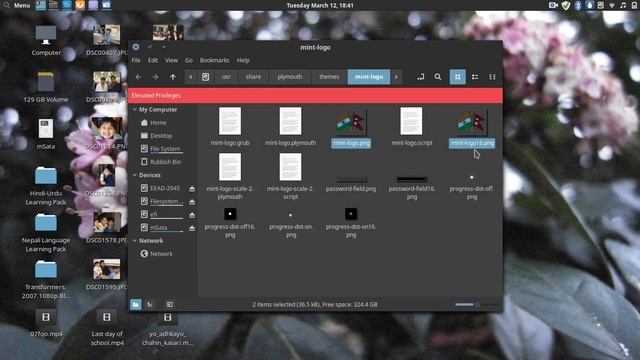The width and height of the screenshot is (640, 360).
Task: Switch to compact view
Action: [492, 77]
